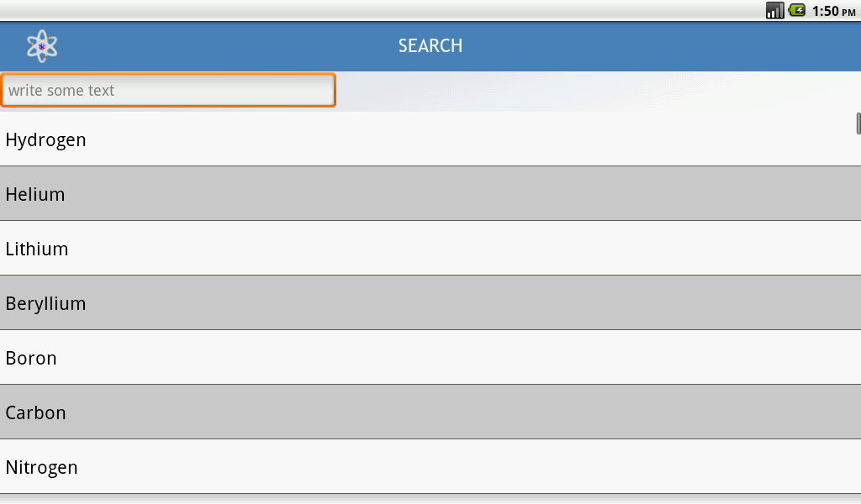Open the Helium list entry

(430, 193)
